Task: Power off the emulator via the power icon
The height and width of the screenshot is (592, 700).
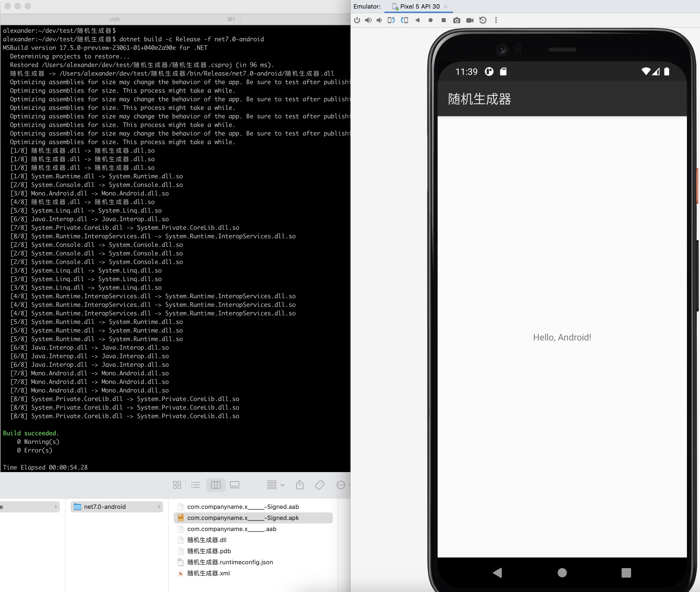Action: click(357, 20)
